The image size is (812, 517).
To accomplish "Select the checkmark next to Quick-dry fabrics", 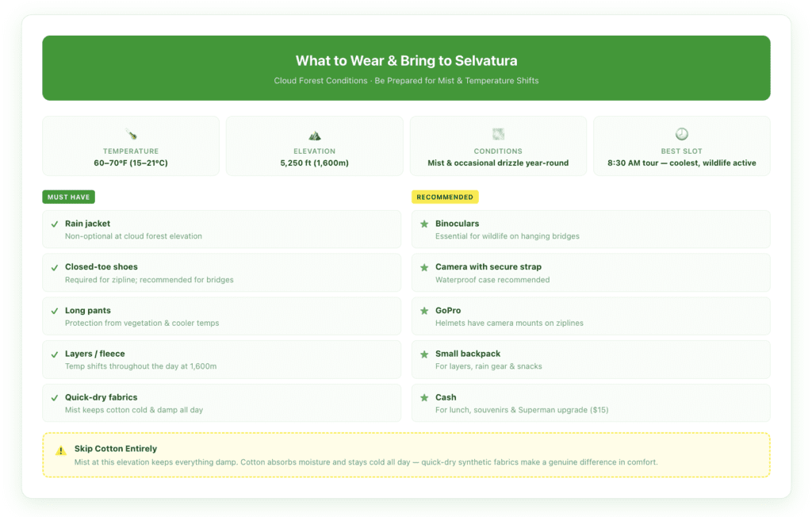I will [x=55, y=398].
